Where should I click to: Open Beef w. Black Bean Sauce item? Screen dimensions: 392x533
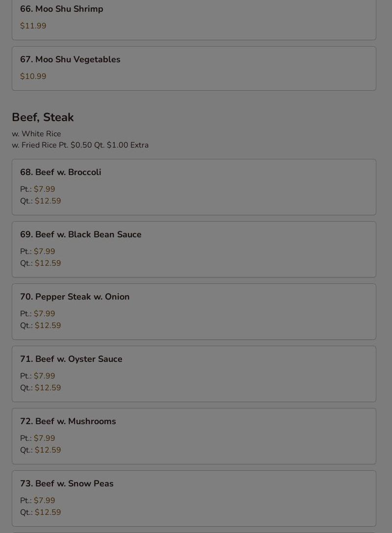click(81, 234)
